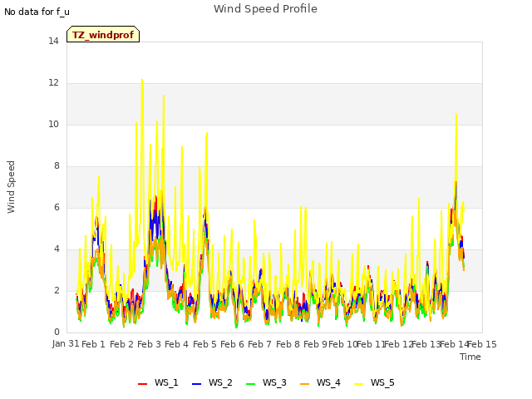The image size is (532, 399).
Task: Click the y-axis value 12
Action: coord(53,83)
